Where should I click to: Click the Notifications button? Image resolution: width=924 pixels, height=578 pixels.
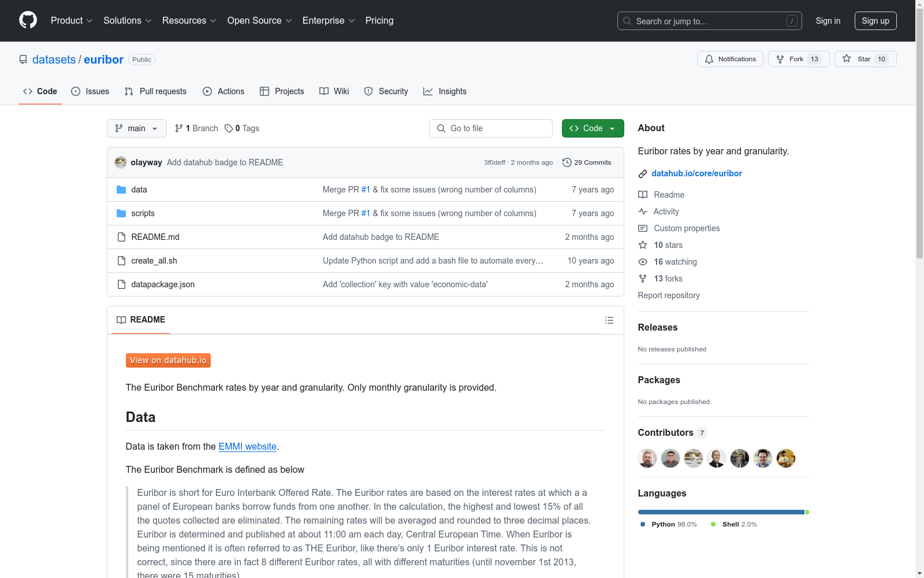731,59
